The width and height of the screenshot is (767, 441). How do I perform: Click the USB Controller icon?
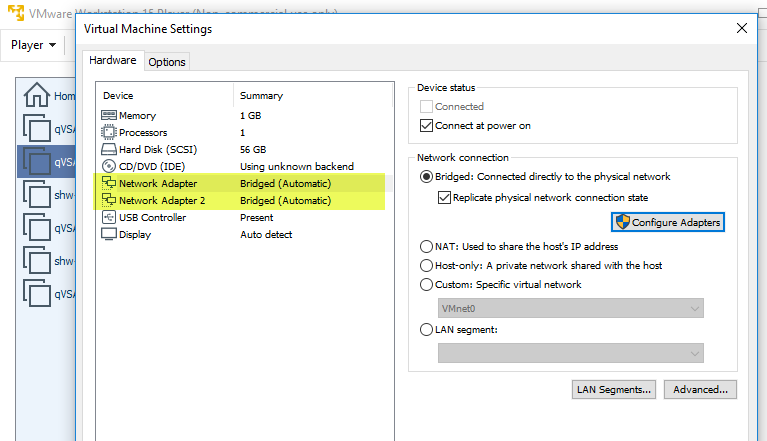[109, 217]
